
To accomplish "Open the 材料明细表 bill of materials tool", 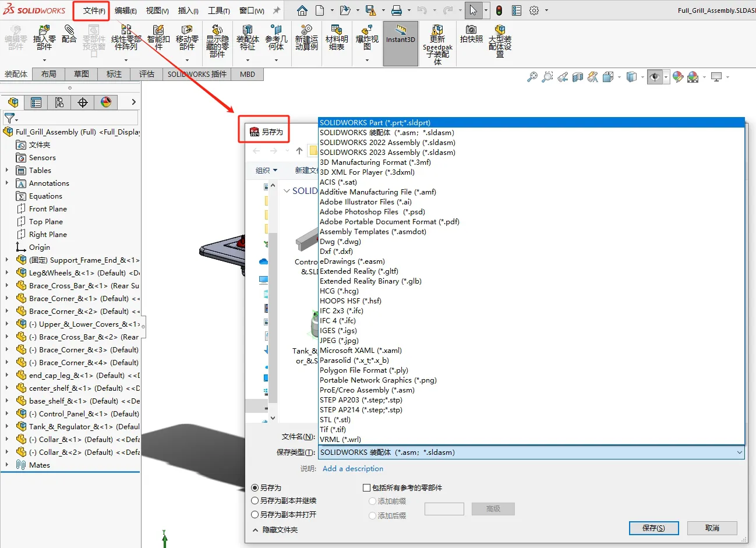I will tap(337, 38).
